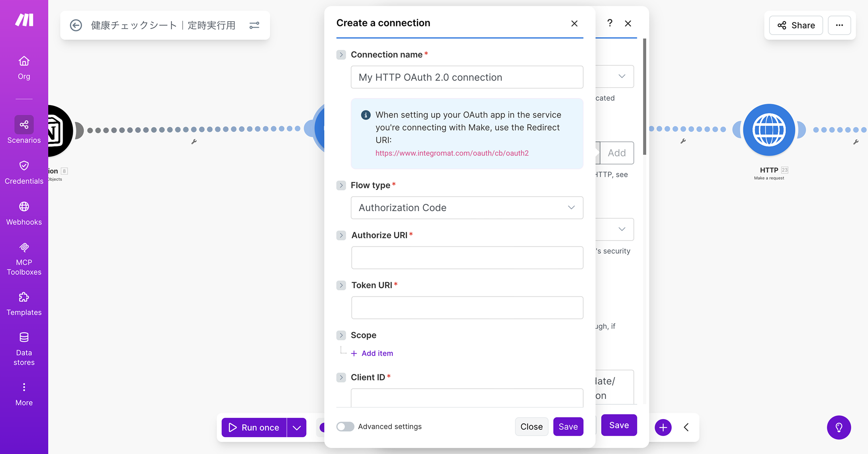
Task: Open Flow type Authorization Code dropdown
Action: (467, 208)
